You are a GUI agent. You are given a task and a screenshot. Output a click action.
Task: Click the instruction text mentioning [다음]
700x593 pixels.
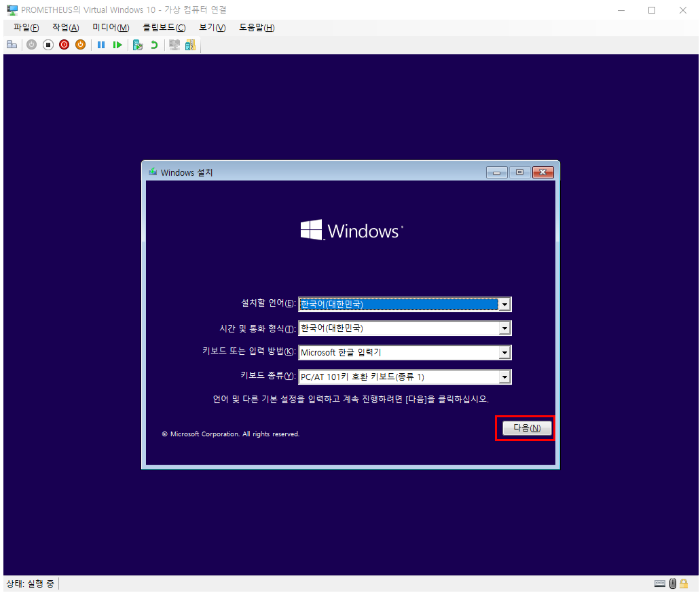point(351,399)
